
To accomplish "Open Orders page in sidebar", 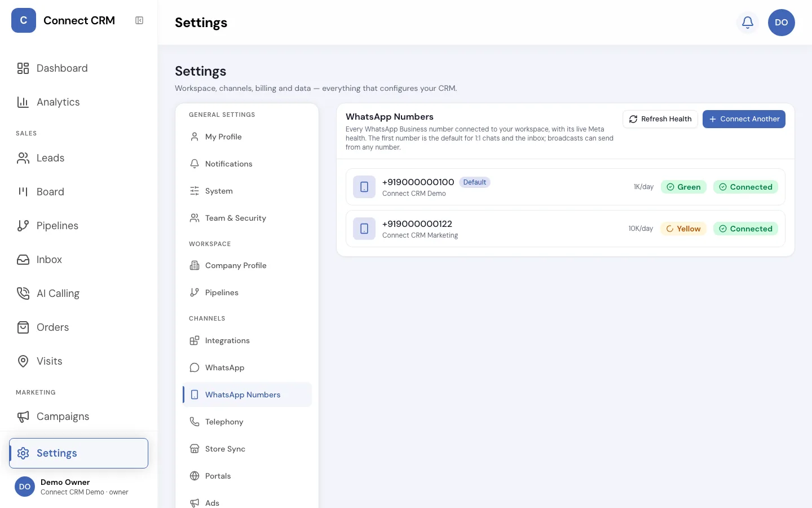I will (x=79, y=327).
